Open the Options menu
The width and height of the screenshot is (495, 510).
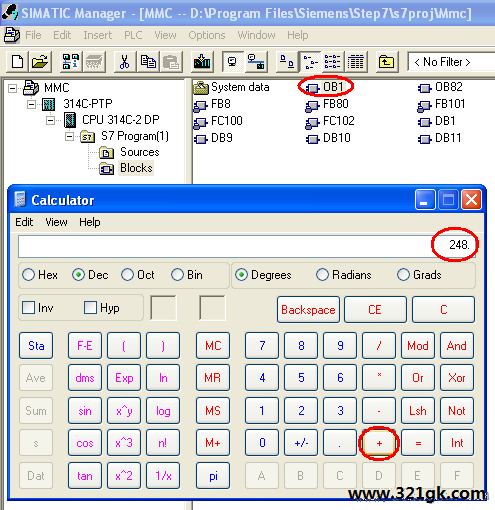(x=207, y=35)
